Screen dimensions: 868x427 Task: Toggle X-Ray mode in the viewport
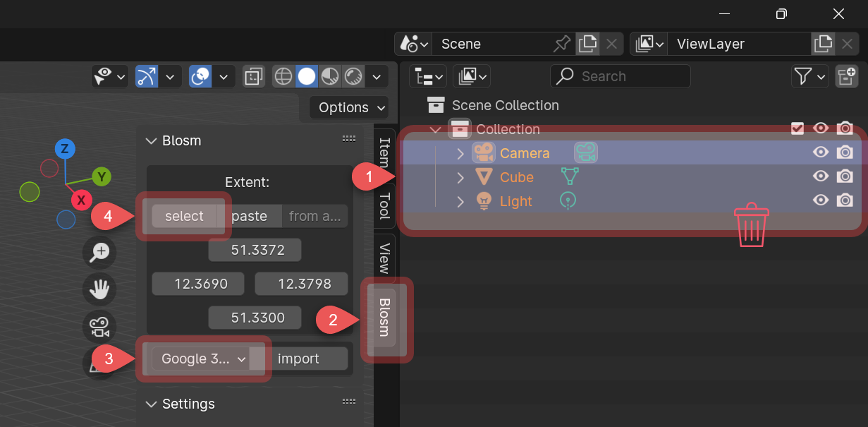[253, 76]
